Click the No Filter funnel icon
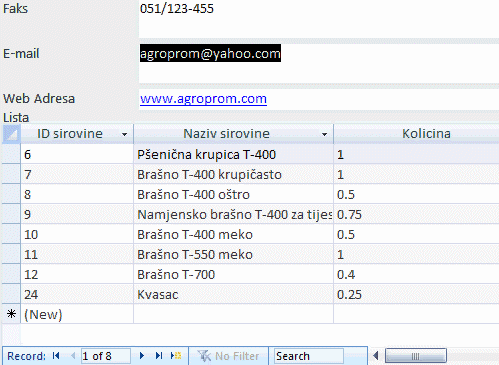Screen dimensions: 499x365 204,356
